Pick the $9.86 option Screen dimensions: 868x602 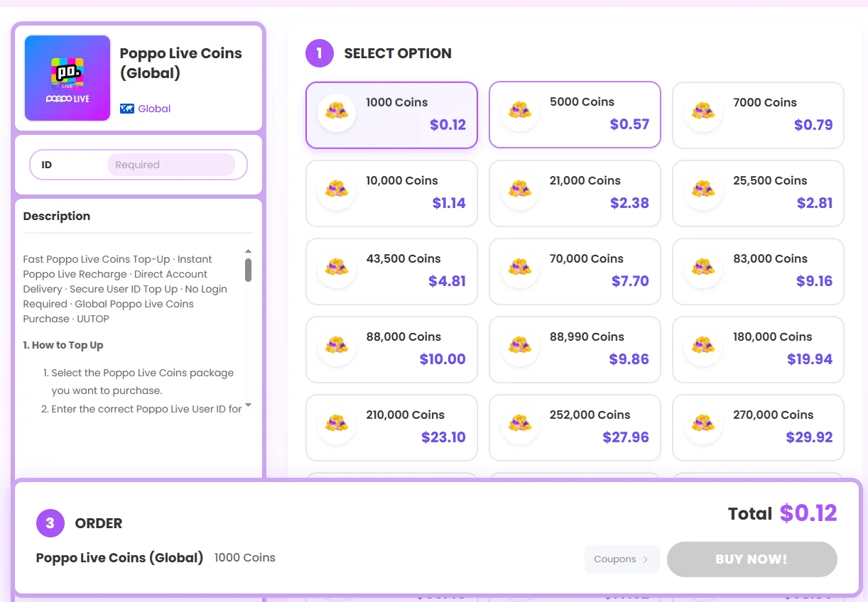pyautogui.click(x=575, y=349)
